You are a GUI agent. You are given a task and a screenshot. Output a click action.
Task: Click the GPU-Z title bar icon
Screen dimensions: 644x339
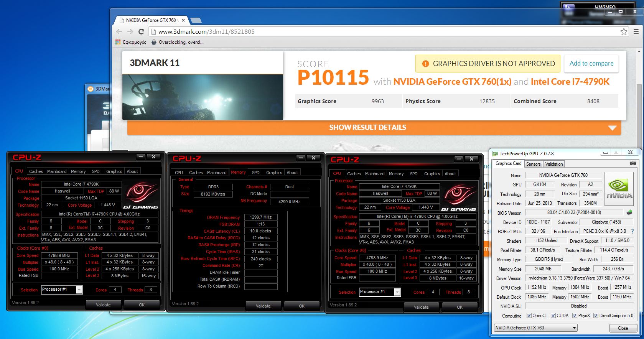pos(495,153)
